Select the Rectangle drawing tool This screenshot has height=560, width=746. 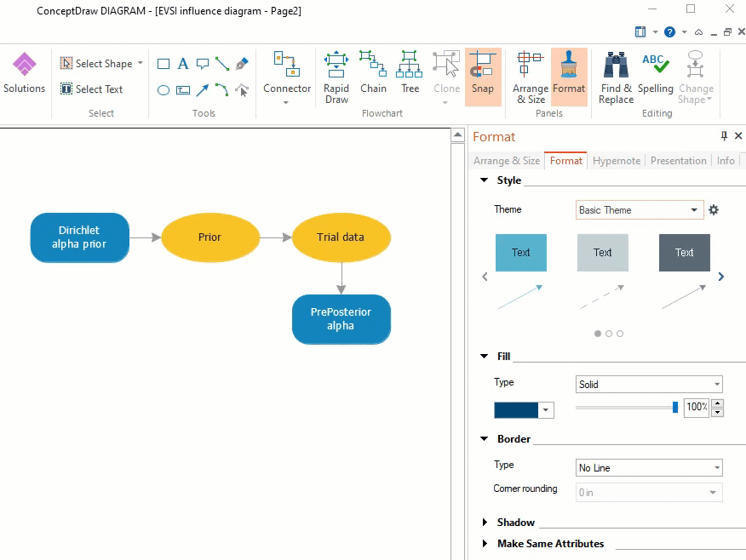(164, 64)
